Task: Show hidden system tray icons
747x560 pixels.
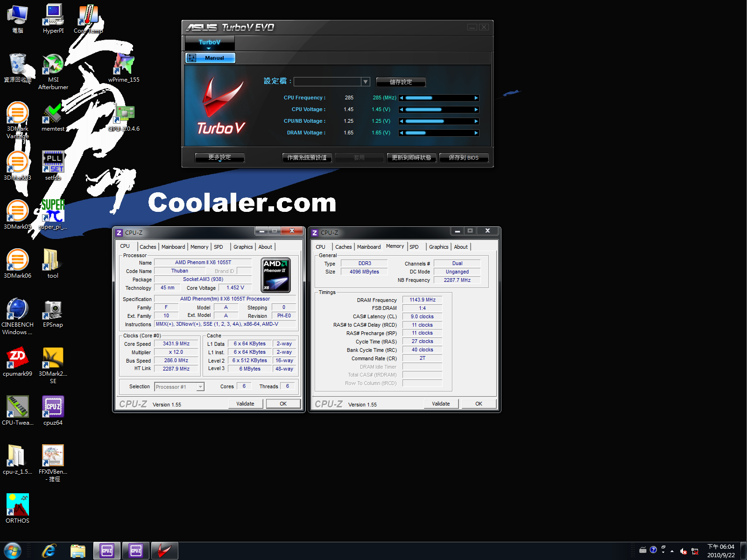Action: click(672, 551)
